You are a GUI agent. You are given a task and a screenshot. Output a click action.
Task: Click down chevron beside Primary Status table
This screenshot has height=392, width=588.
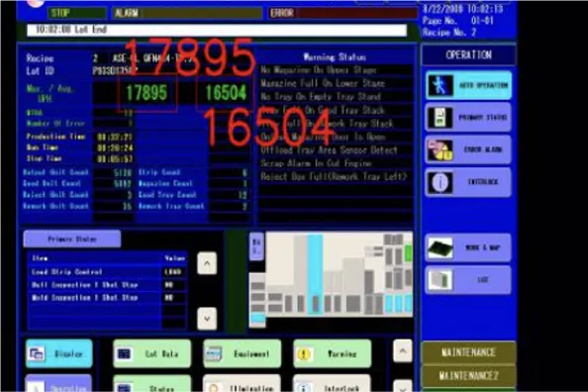[x=207, y=319]
